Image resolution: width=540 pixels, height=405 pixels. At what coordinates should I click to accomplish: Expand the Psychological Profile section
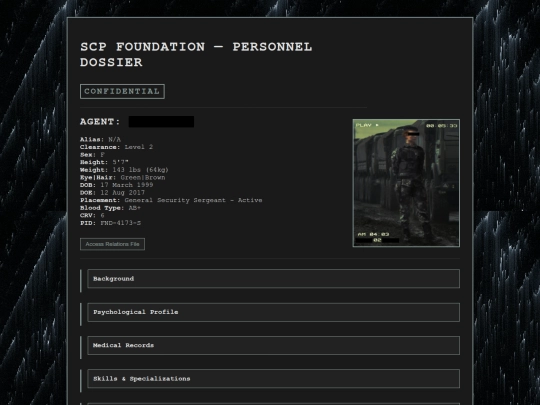pos(273,312)
